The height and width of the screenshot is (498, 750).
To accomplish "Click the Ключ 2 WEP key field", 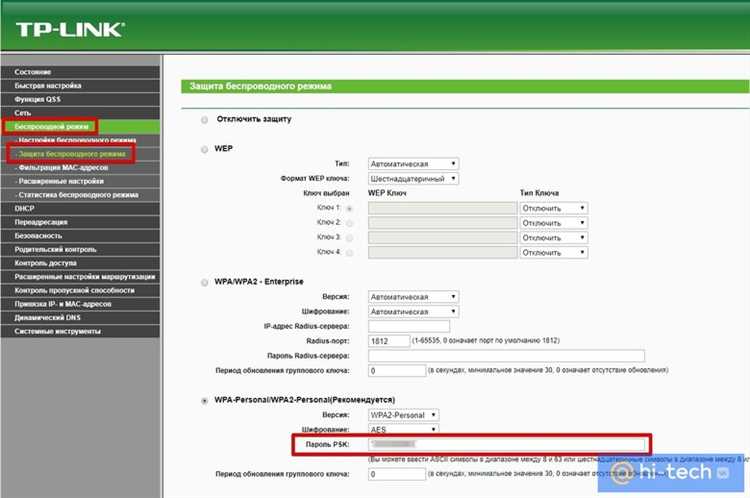I will (442, 223).
